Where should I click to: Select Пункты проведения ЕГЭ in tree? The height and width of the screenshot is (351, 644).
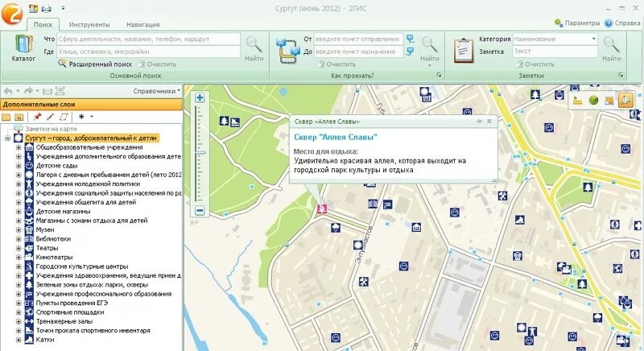72,303
